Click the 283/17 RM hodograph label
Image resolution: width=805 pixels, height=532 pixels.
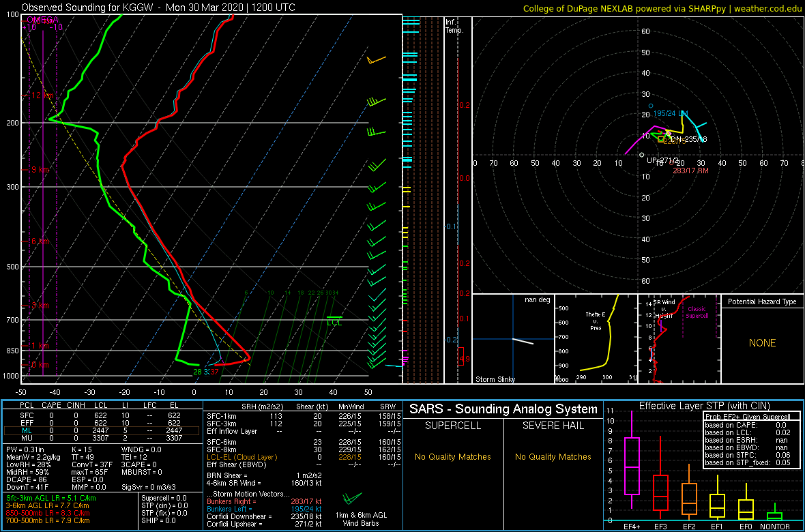690,171
